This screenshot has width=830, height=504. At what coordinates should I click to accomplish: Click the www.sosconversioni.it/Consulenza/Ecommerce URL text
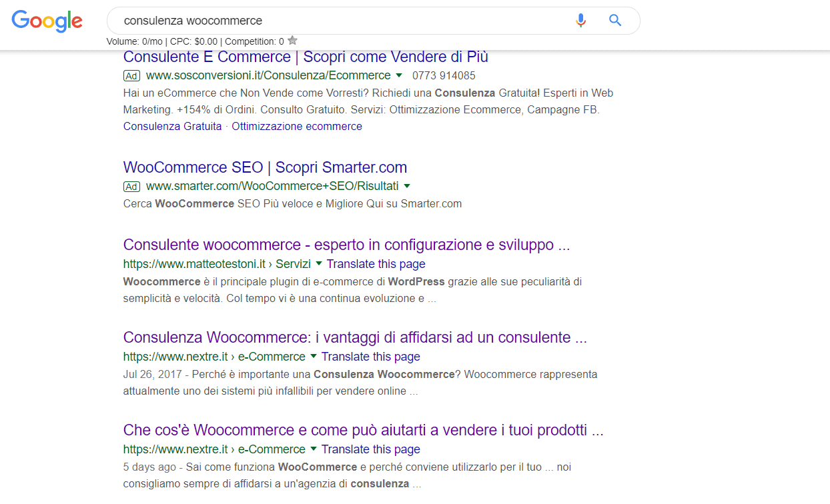pos(268,75)
